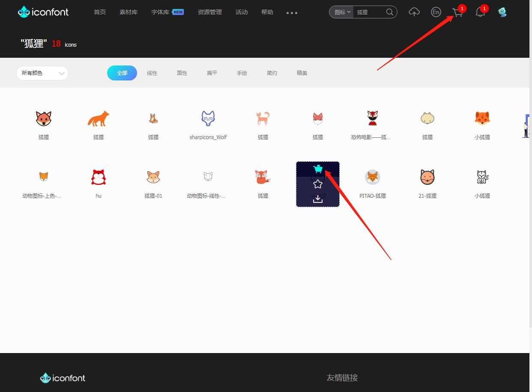Open the shopping cart in header
Image resolution: width=532 pixels, height=392 pixels.
click(457, 12)
